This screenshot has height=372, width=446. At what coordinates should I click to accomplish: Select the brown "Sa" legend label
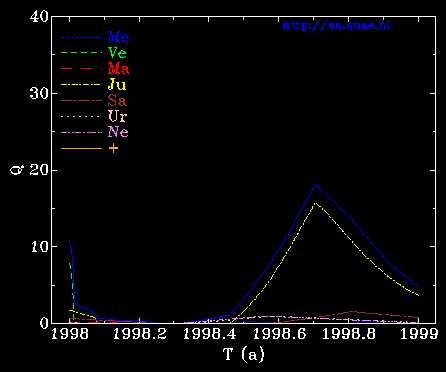point(117,100)
